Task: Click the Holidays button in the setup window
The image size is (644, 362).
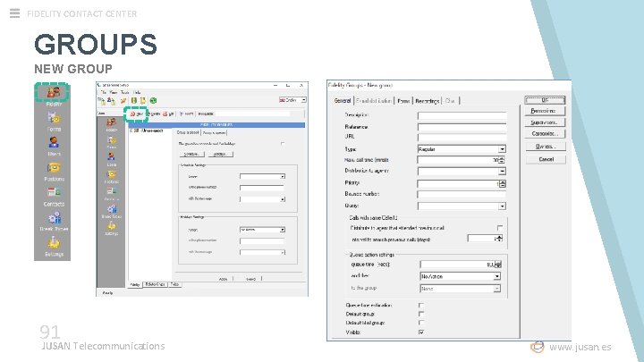Action: coord(221,154)
